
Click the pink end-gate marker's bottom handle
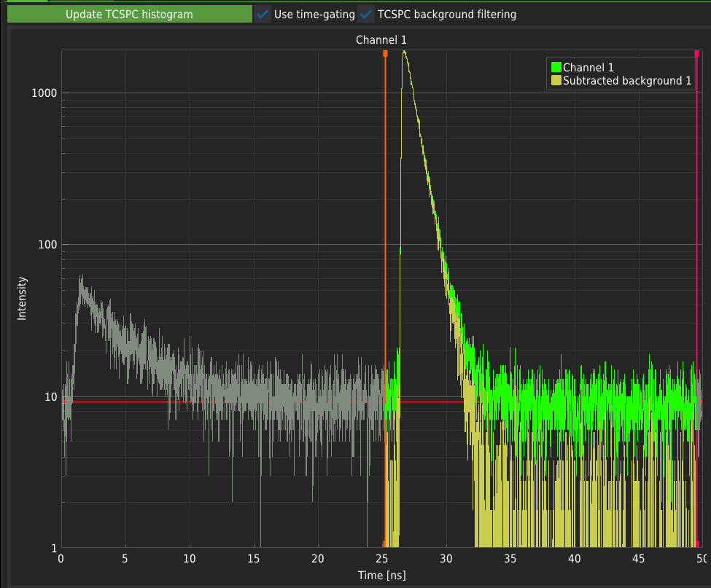click(696, 544)
